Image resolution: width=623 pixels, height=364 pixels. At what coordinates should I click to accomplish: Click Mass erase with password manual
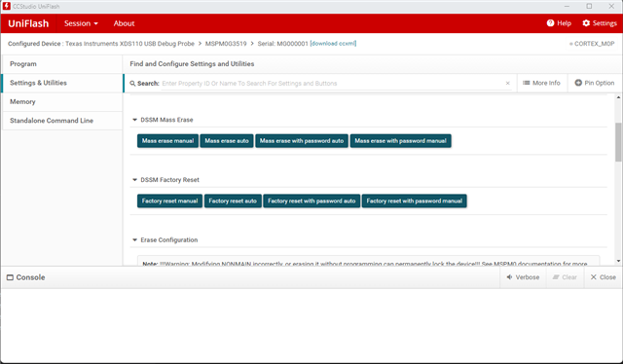coord(400,141)
